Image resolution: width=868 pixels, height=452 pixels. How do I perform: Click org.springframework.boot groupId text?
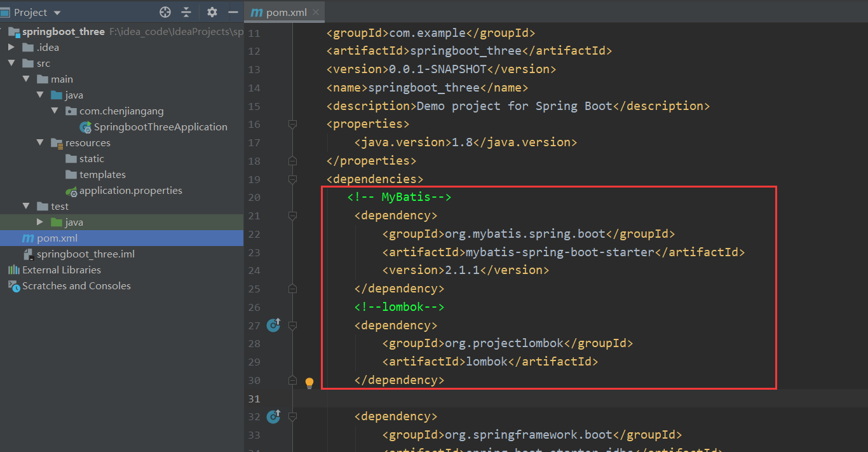click(529, 435)
